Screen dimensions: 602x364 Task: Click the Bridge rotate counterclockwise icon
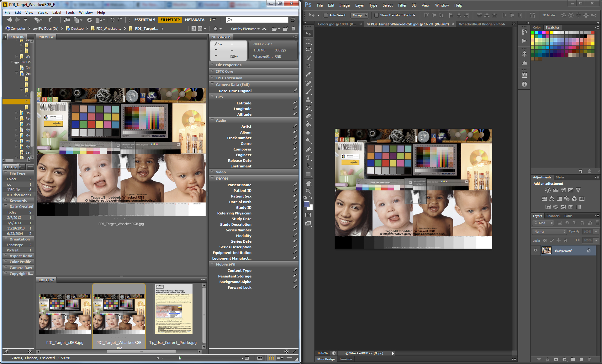pos(112,20)
